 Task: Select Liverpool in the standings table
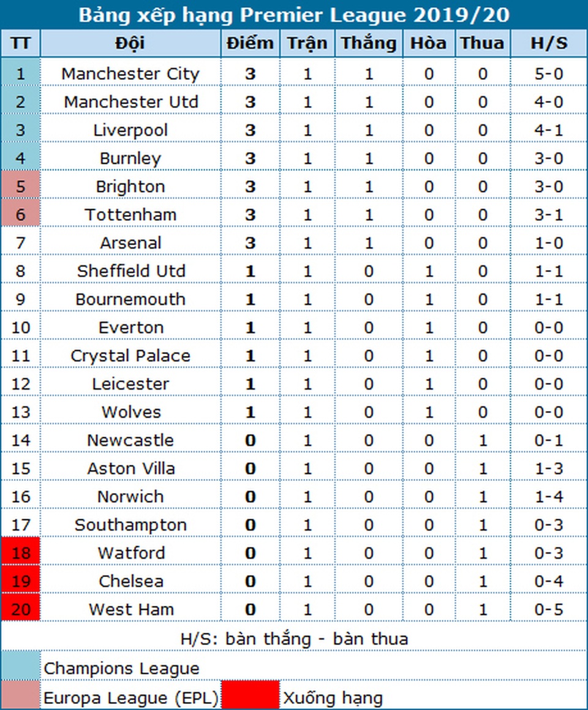pyautogui.click(x=130, y=130)
